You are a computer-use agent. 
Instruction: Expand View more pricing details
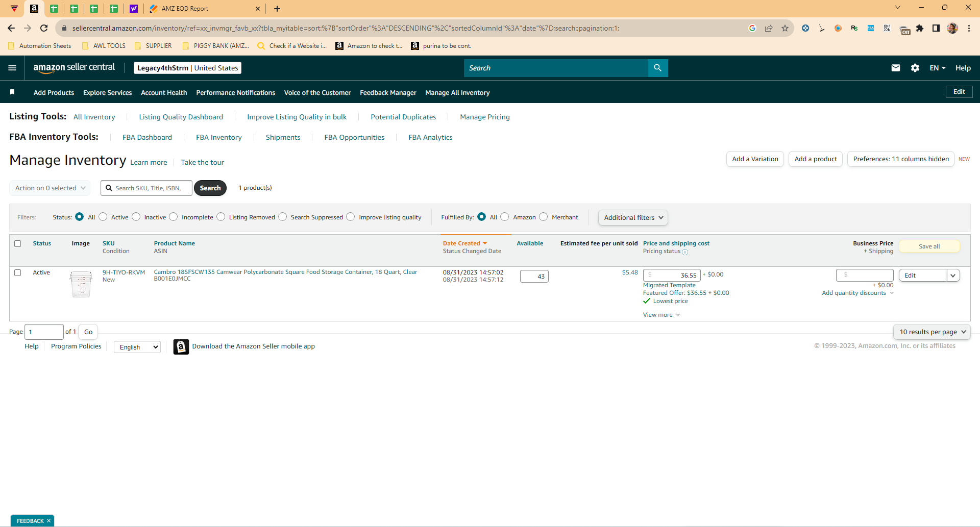[x=661, y=315]
